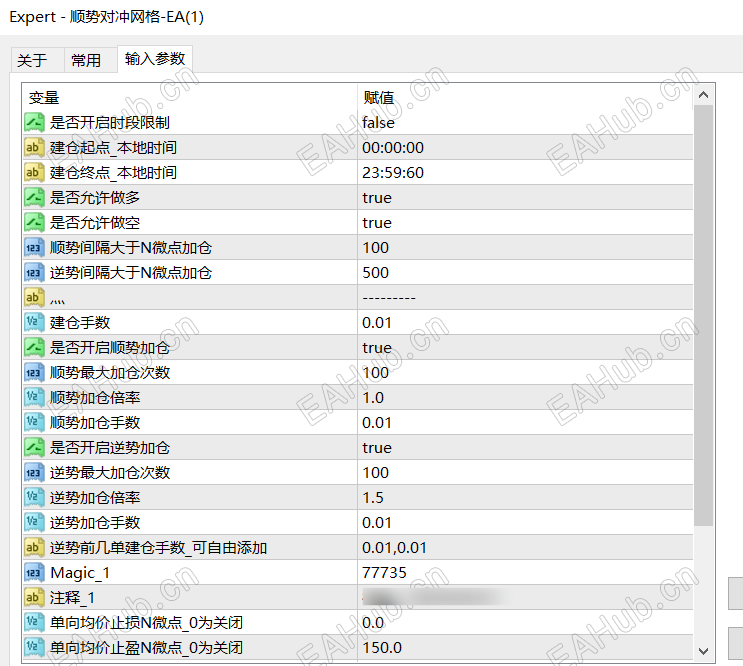Click the integer icon beside 顺势间隔大于N微点加仓
This screenshot has height=666, width=743.
pos(34,248)
